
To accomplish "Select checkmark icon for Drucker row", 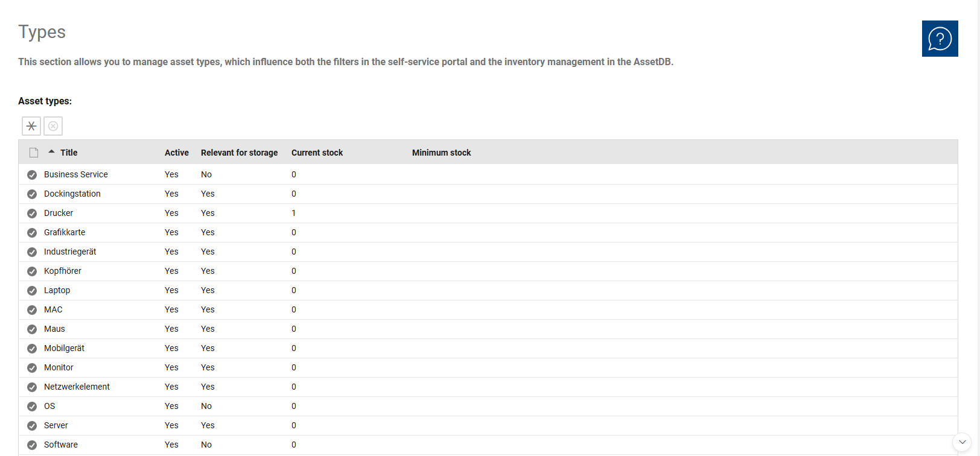I will 32,214.
